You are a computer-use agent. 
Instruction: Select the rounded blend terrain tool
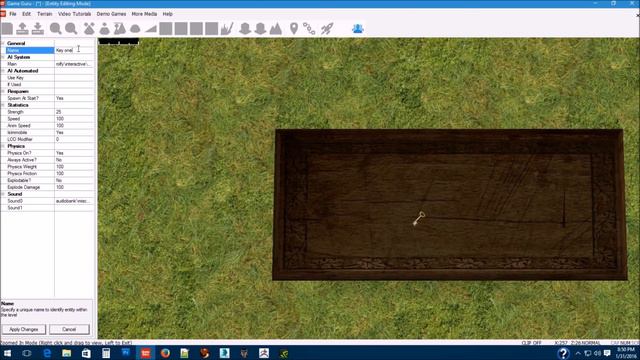click(x=135, y=29)
